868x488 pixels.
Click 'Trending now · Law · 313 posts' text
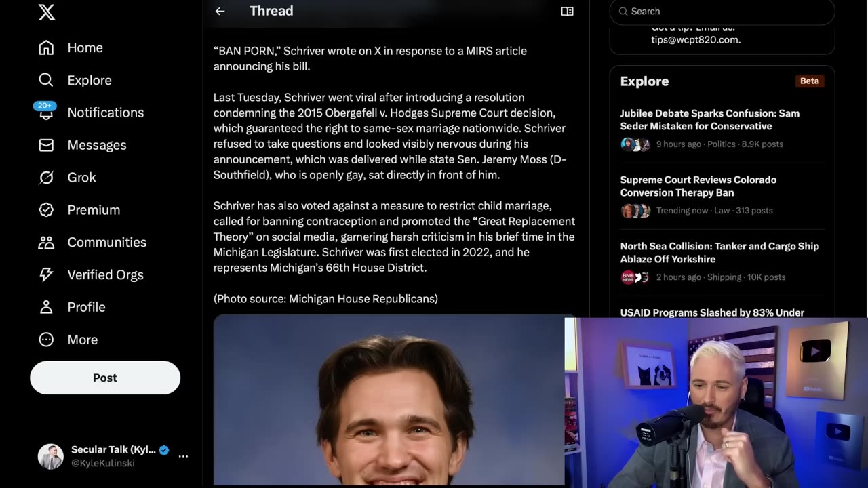tap(715, 211)
